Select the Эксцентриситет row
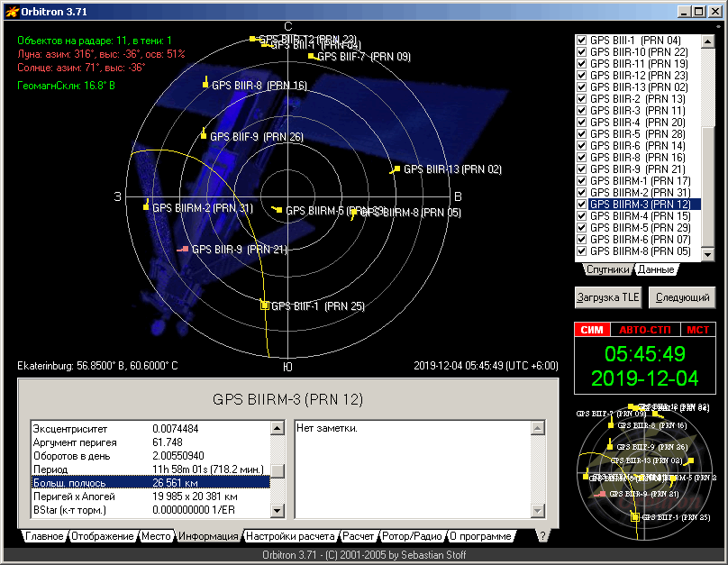Screen dimensions: 728x565 150,429
